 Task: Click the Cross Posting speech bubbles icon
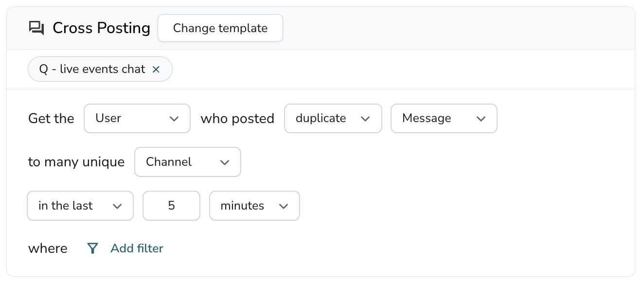point(36,28)
